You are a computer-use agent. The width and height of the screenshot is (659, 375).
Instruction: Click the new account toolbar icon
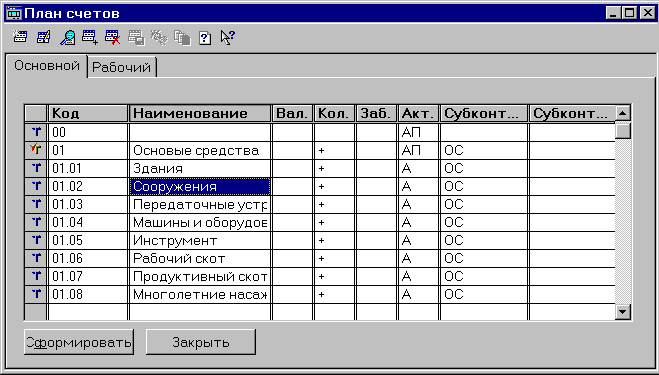click(x=20, y=37)
